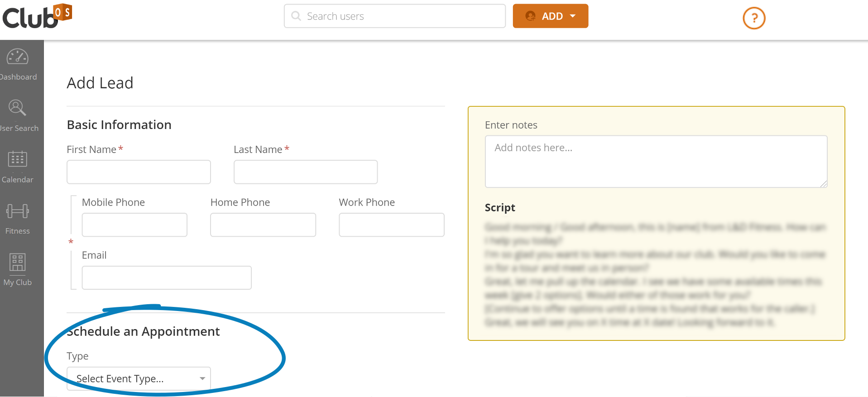The image size is (868, 397).
Task: Click the Select Event Type dropdown arrow
Action: point(202,378)
